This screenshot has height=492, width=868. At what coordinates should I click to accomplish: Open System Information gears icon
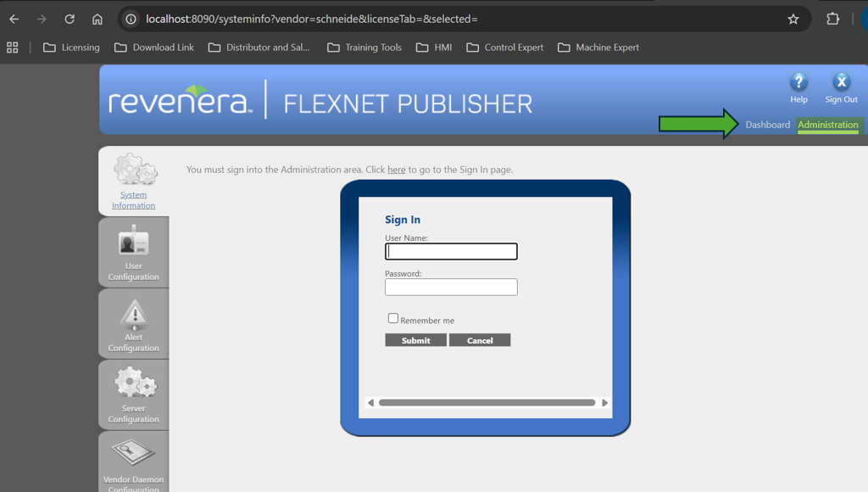tap(135, 169)
